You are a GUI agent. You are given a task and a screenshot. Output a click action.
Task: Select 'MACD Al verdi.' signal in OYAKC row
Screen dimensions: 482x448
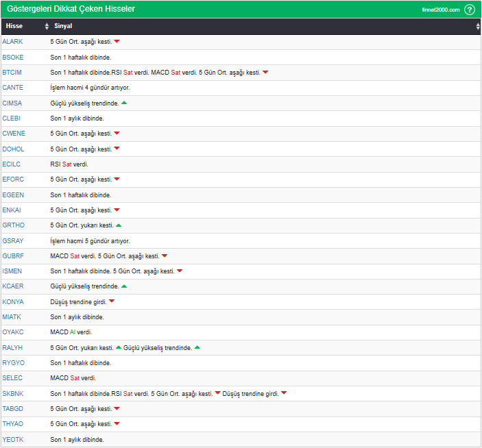[71, 332]
